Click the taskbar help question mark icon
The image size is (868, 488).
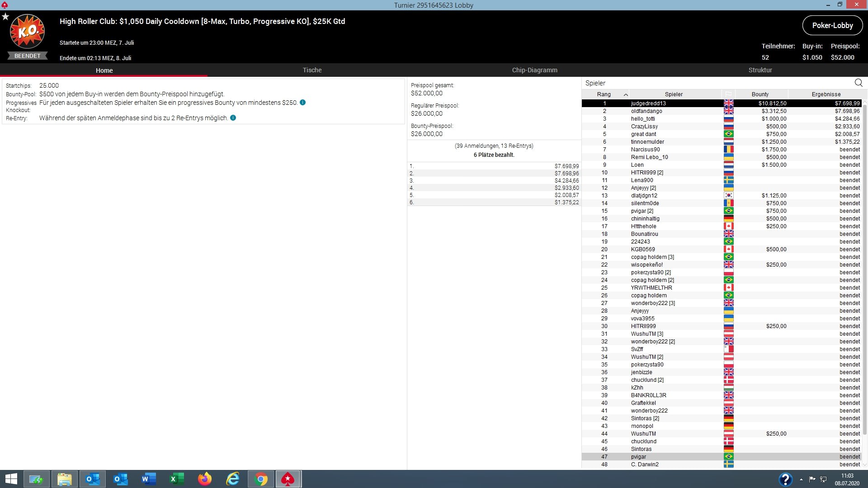pos(785,479)
